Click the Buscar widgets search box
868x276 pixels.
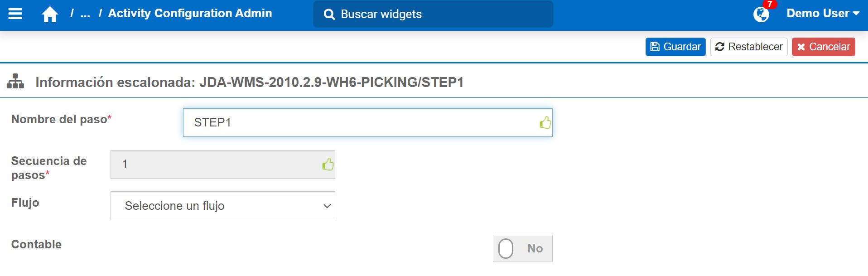pos(439,15)
